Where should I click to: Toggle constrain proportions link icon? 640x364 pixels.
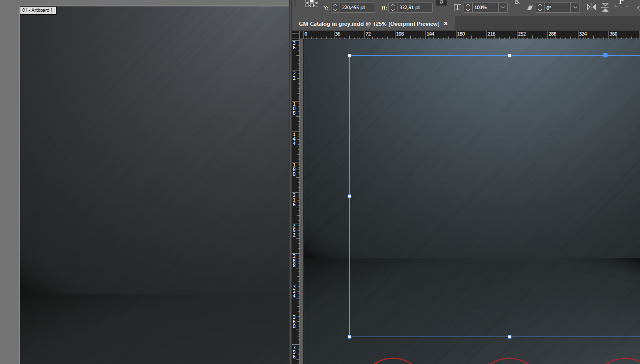(441, 3)
